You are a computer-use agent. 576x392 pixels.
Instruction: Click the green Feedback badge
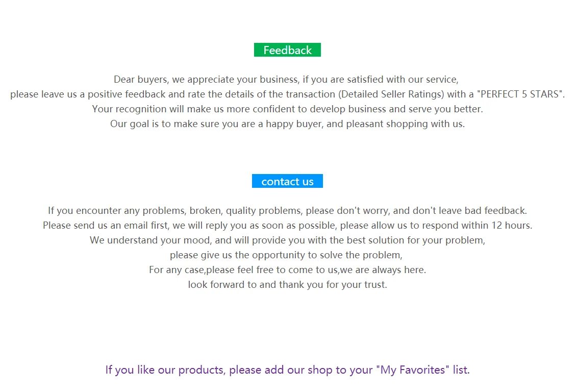287,50
